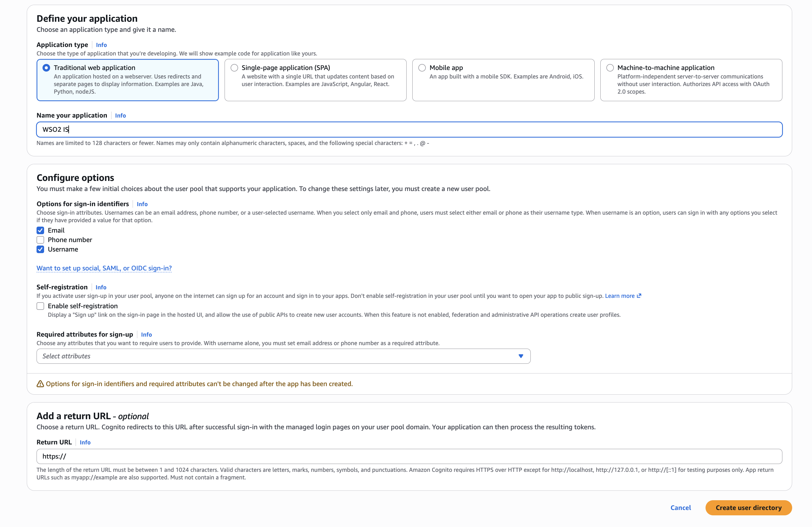Open Info next to Application type
The width and height of the screenshot is (812, 527).
tap(101, 45)
